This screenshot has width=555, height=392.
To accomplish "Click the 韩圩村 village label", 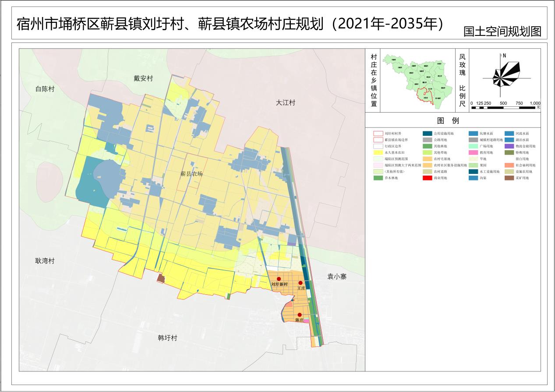I will pos(167,338).
